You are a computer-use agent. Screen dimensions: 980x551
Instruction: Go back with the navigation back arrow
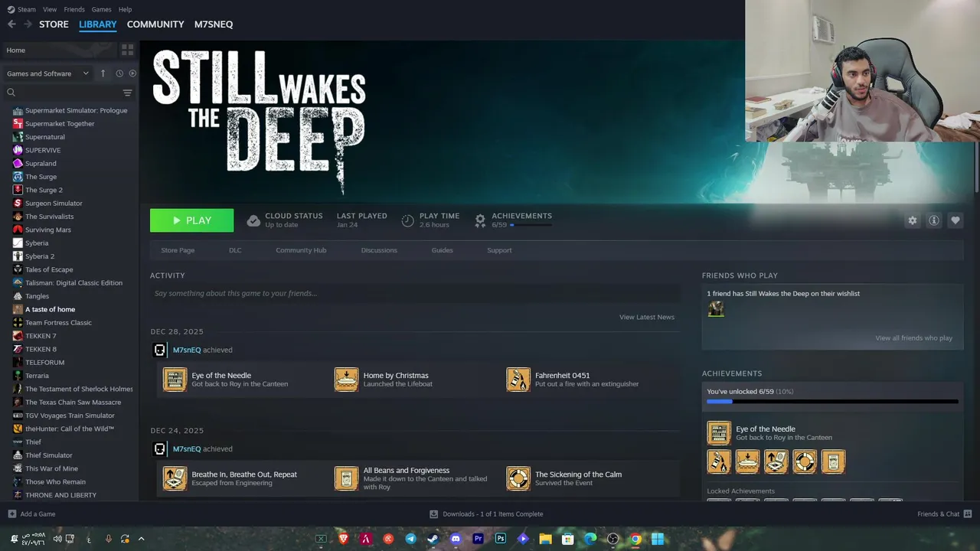11,24
